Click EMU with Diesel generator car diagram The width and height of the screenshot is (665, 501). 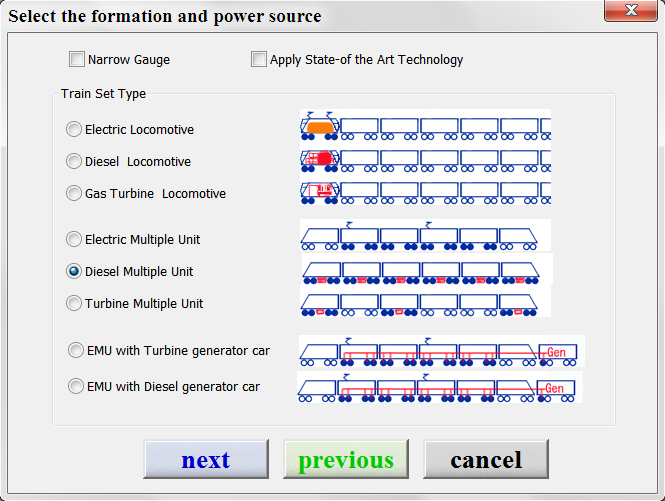tap(440, 387)
